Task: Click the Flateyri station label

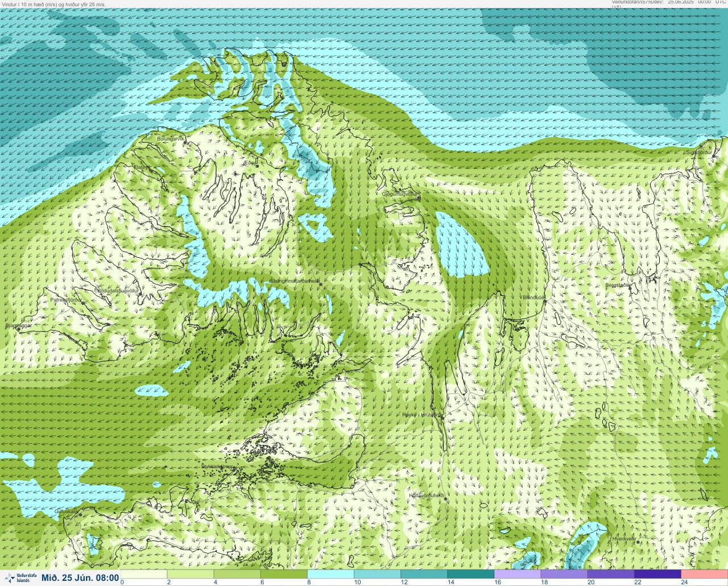Action: pos(142,167)
